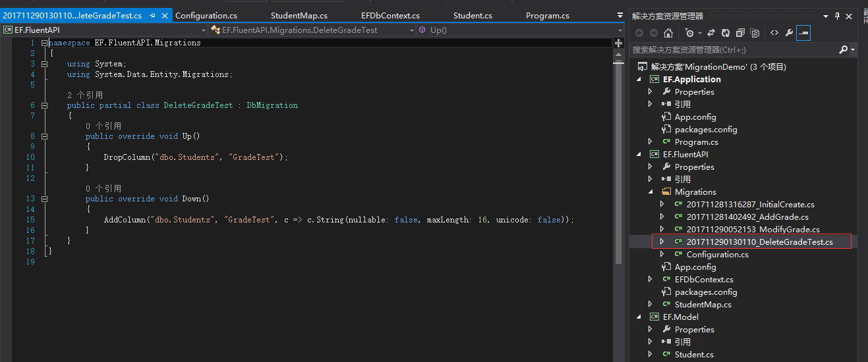Switch to the StudentMap.cs tab
The image size is (868, 362).
[299, 15]
